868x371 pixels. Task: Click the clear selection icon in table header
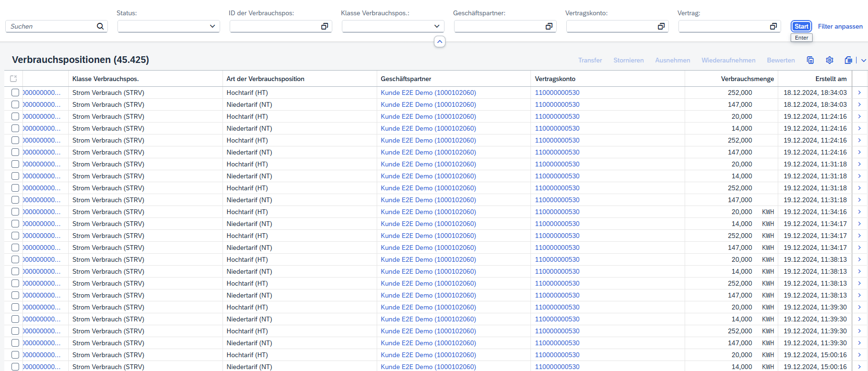click(x=13, y=79)
